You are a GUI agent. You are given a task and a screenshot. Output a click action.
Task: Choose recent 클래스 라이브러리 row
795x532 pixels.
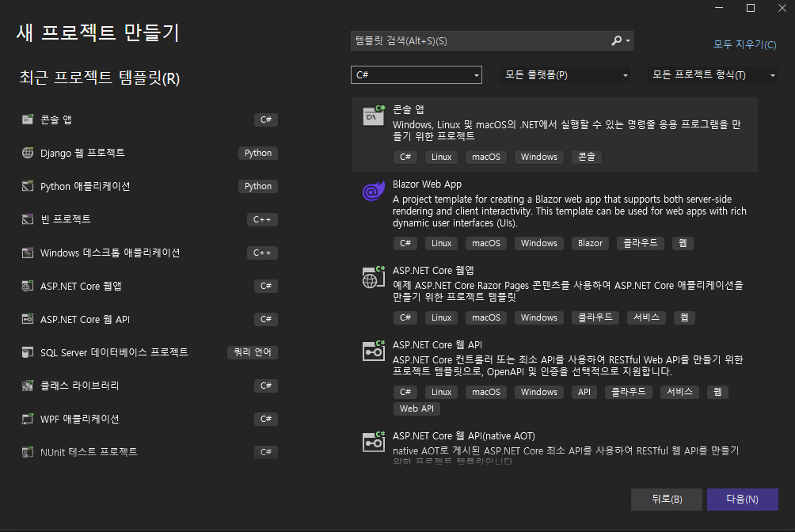tap(149, 386)
